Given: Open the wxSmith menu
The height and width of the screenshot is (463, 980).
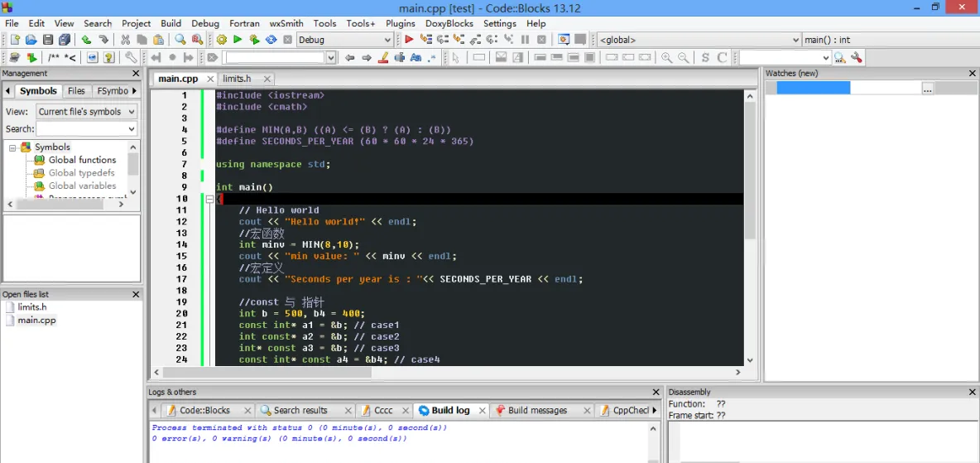Looking at the screenshot, I should click(x=286, y=23).
